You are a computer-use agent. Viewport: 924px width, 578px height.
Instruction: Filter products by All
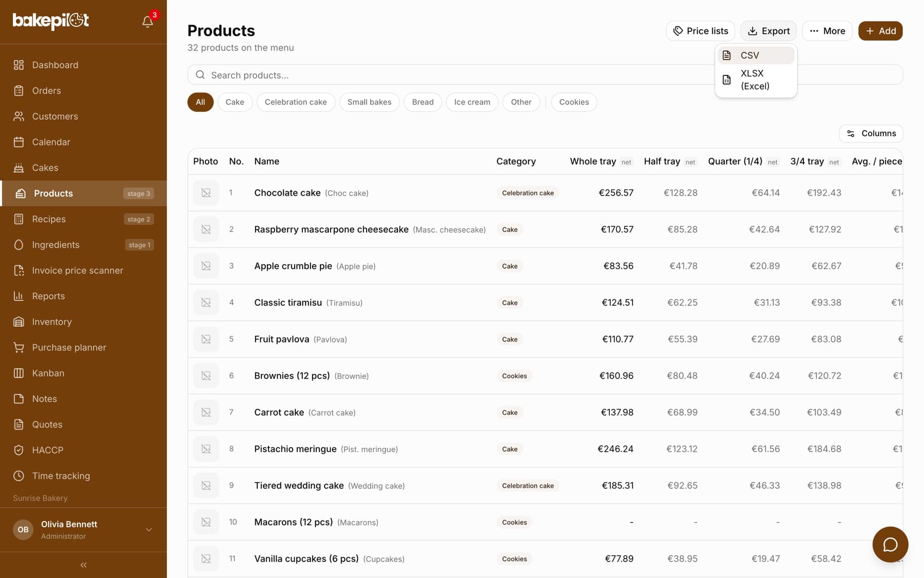(200, 102)
